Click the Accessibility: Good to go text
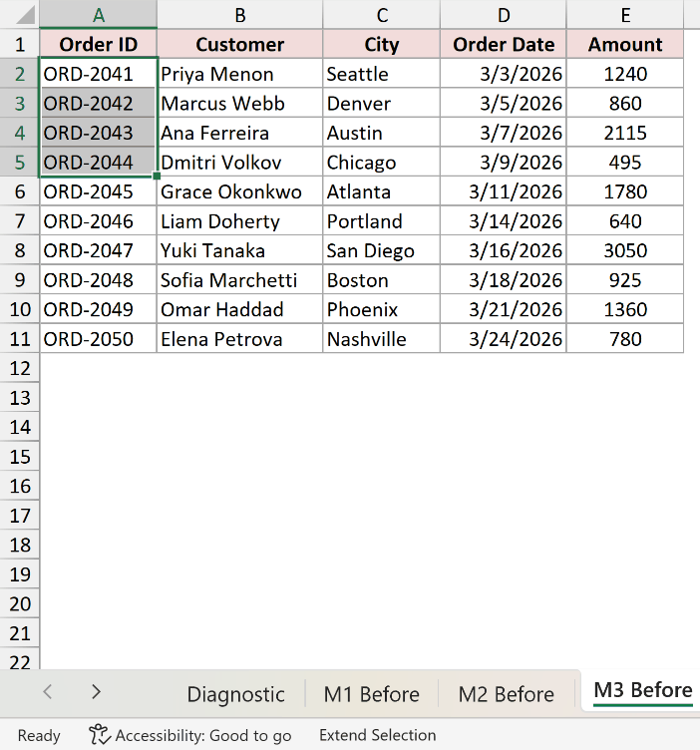700x750 pixels. click(203, 735)
